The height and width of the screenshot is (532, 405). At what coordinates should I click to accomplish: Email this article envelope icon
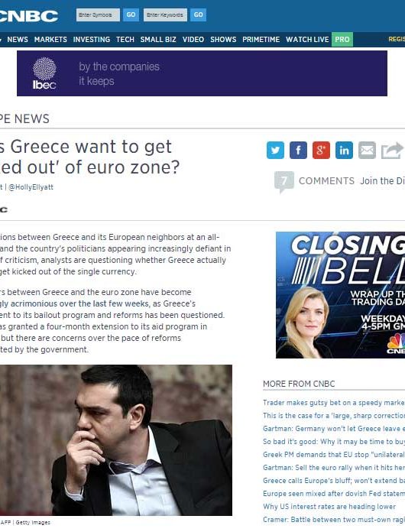click(367, 150)
